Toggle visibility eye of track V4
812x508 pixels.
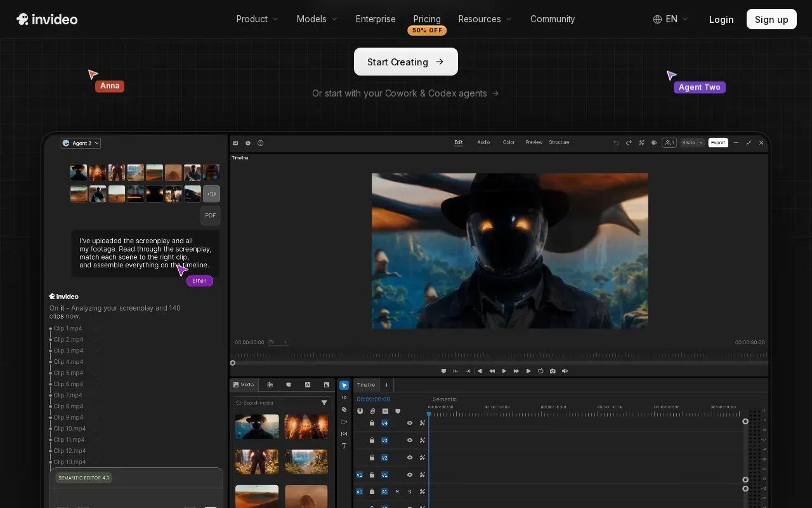pyautogui.click(x=410, y=423)
